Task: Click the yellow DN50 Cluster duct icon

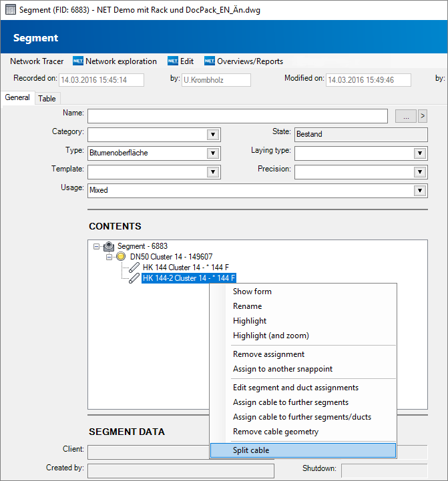Action: [x=121, y=256]
